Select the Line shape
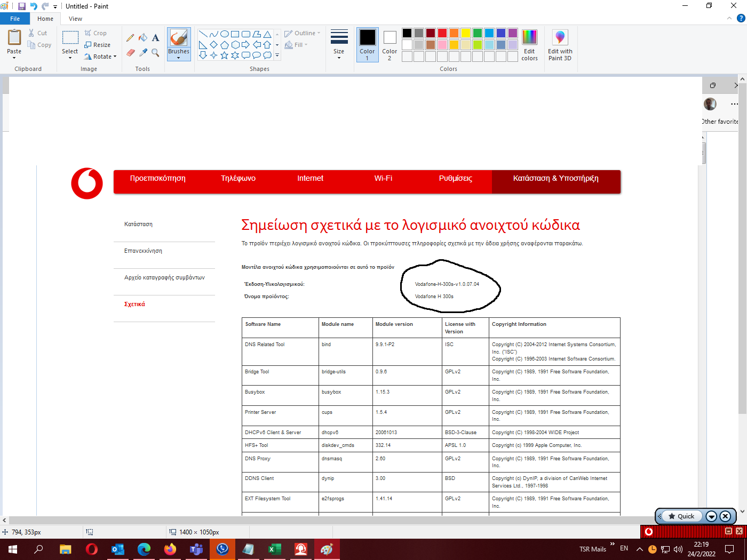Screen dimensions: 747x560 tap(203, 34)
